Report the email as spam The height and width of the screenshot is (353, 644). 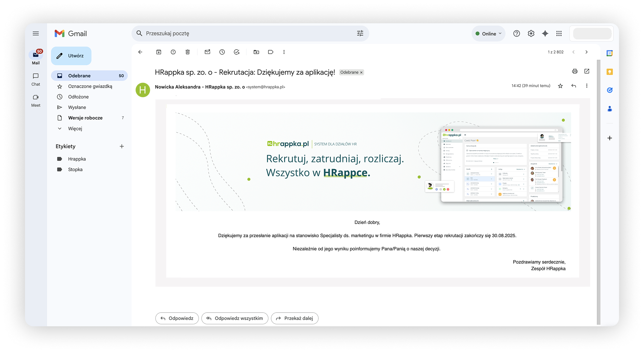tap(173, 52)
